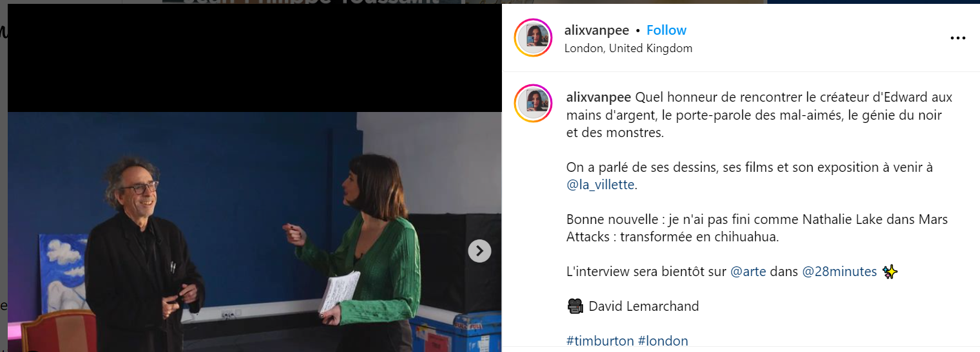The image size is (980, 352).
Task: Open the #timburton hashtag
Action: point(600,341)
